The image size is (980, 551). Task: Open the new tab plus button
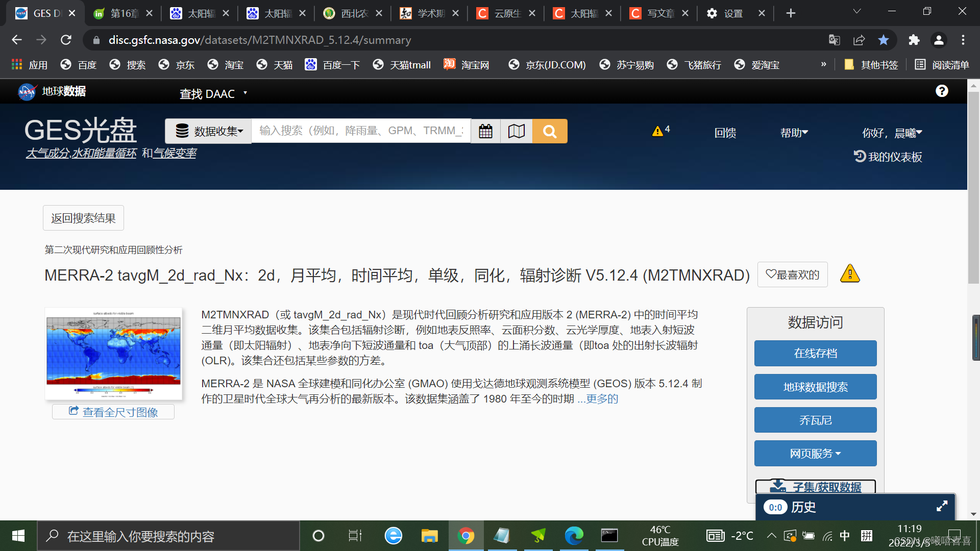click(x=791, y=13)
